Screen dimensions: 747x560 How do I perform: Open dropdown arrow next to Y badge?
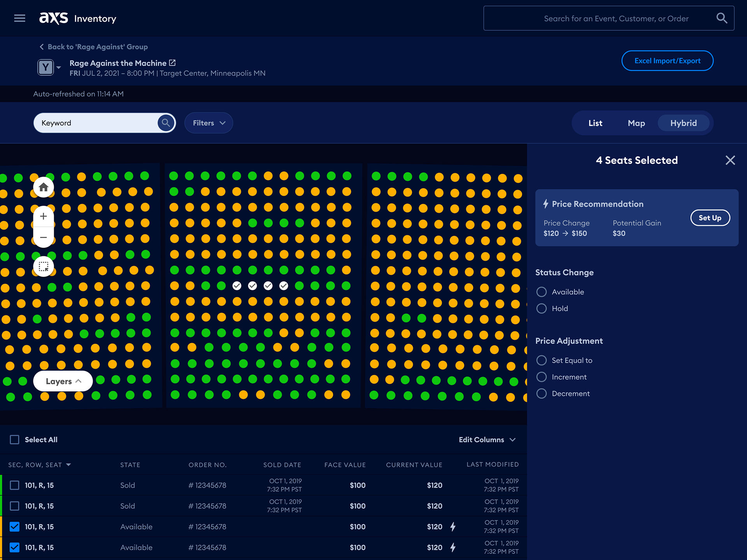[x=59, y=67]
